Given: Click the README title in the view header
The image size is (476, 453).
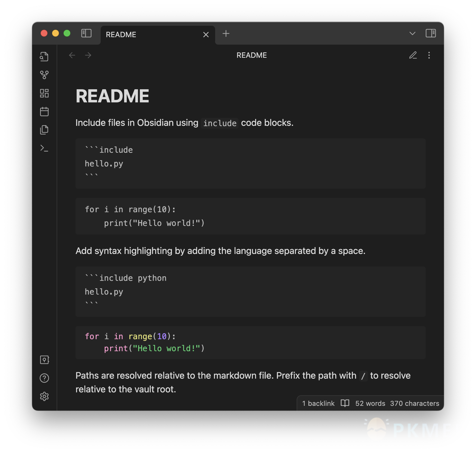Looking at the screenshot, I should (x=251, y=55).
